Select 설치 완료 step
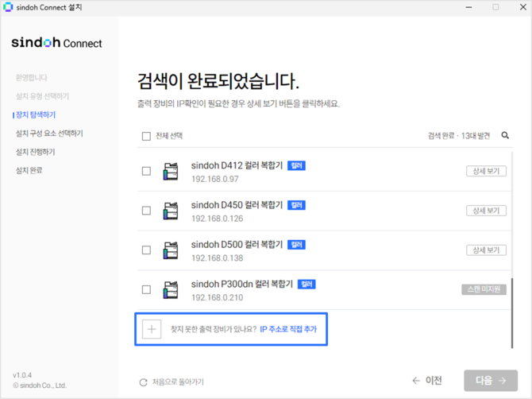Viewport: 532px width, 399px height. point(29,170)
